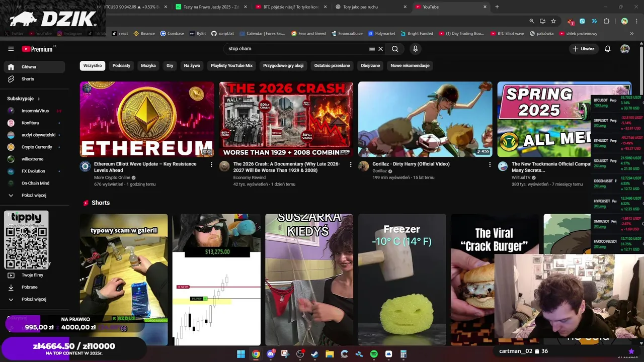Expand the Subskrypcje section chevron

tap(39, 99)
